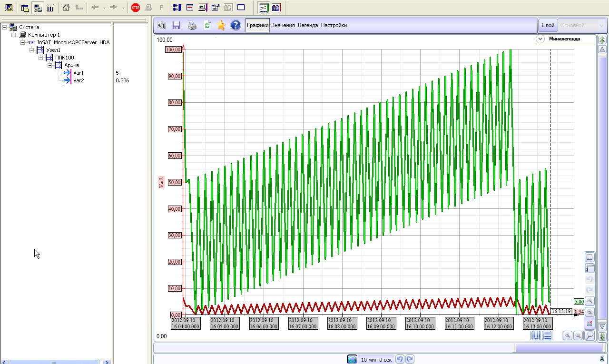Click the red STOP button in toolbar
Image resolution: width=609 pixels, height=364 pixels.
(136, 8)
